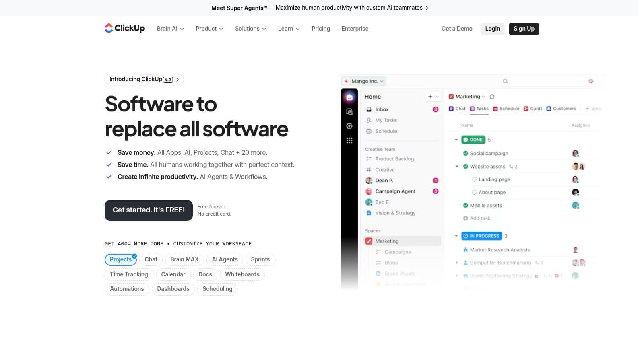Collapse the DONE task group
The width and height of the screenshot is (644, 362).
[456, 140]
